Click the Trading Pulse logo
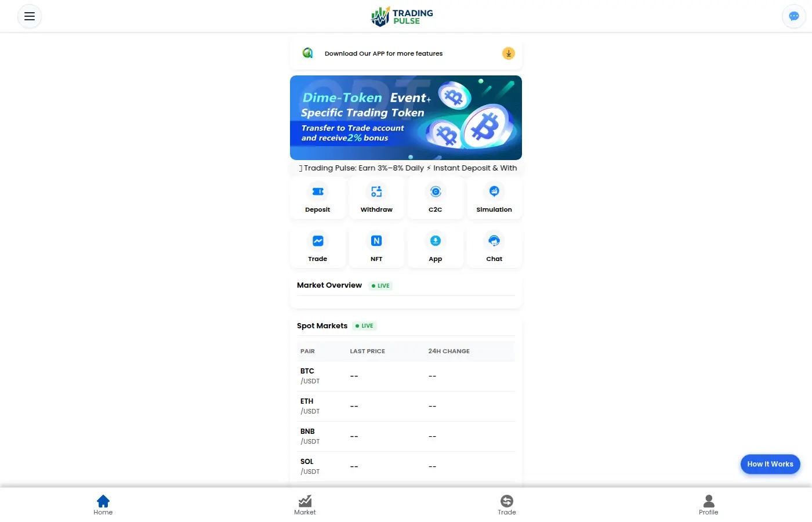This screenshot has height=522, width=812. pos(402,16)
